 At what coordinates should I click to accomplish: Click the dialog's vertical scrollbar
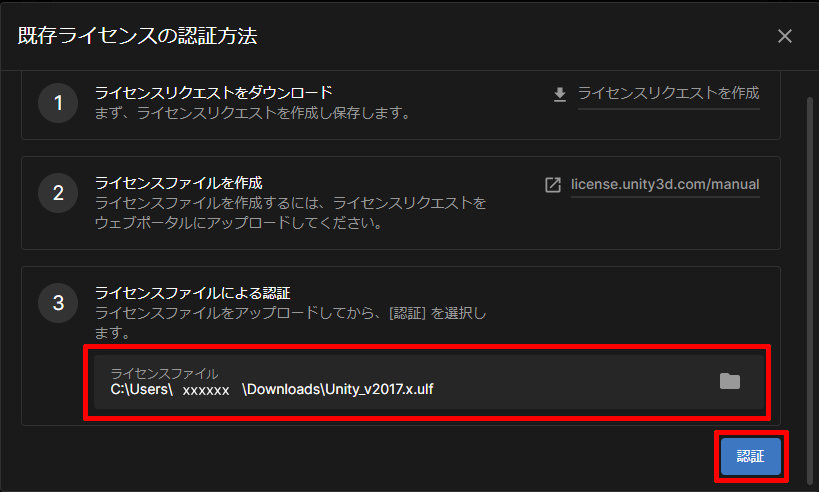[808, 250]
